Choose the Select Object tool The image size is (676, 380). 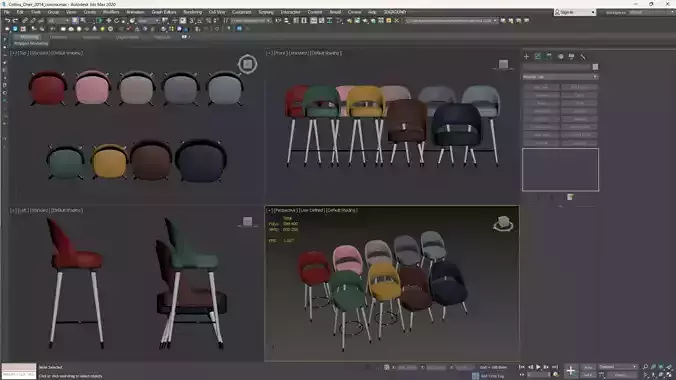click(75, 20)
